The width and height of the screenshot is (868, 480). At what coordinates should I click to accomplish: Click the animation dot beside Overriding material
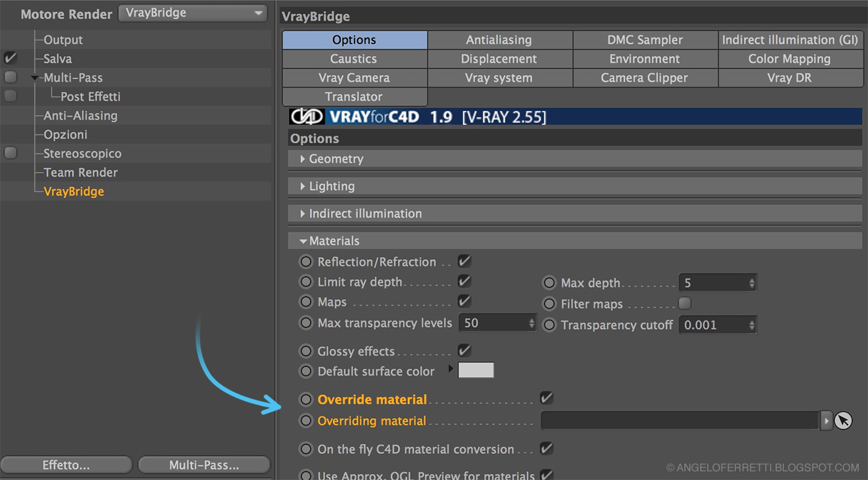pyautogui.click(x=306, y=421)
